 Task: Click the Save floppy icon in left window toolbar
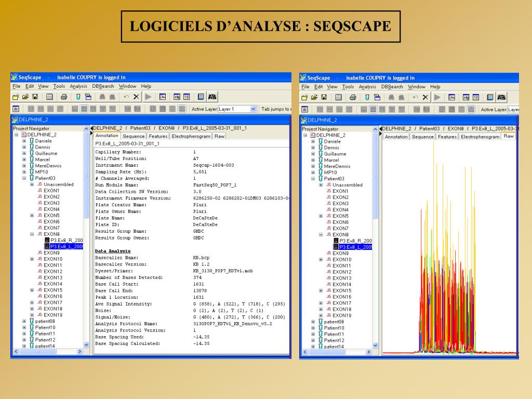(35, 97)
